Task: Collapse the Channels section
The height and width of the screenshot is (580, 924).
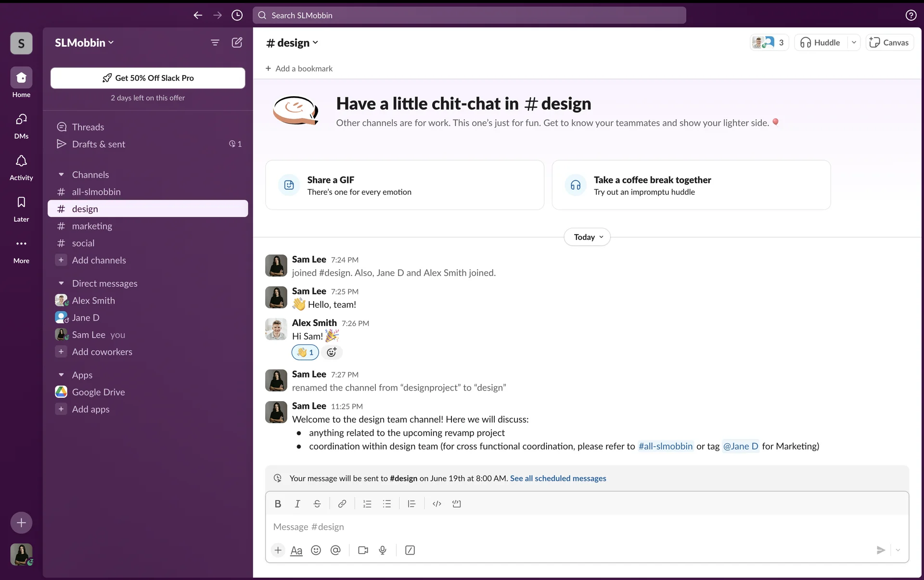Action: (x=61, y=175)
